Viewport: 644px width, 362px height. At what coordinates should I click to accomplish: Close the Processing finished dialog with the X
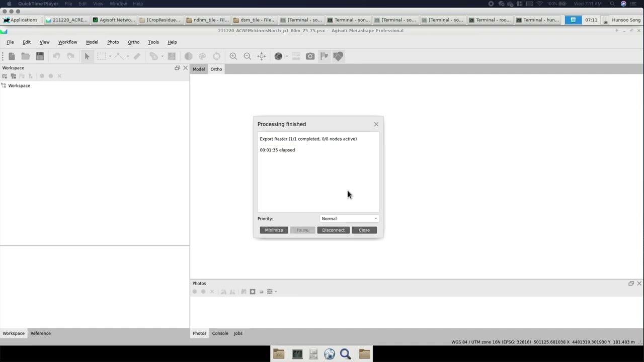point(376,124)
